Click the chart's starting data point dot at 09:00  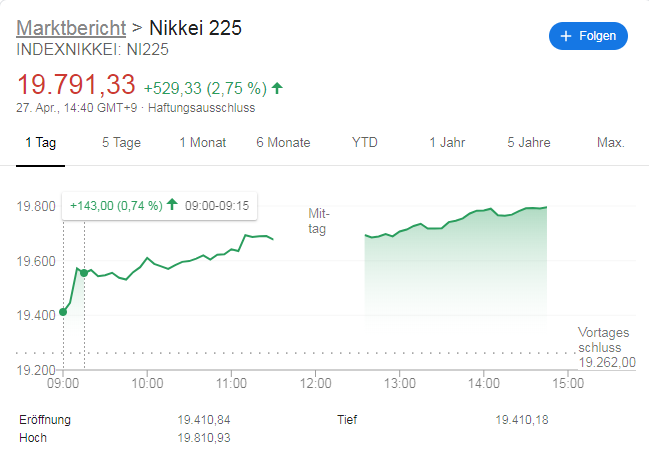[63, 312]
